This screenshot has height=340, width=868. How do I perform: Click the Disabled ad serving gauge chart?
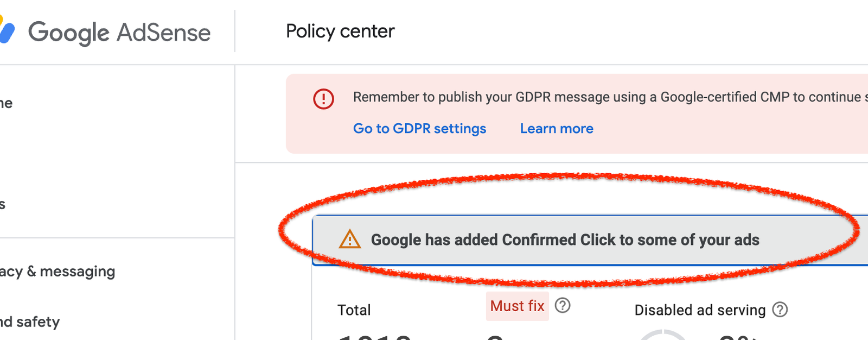(x=663, y=335)
